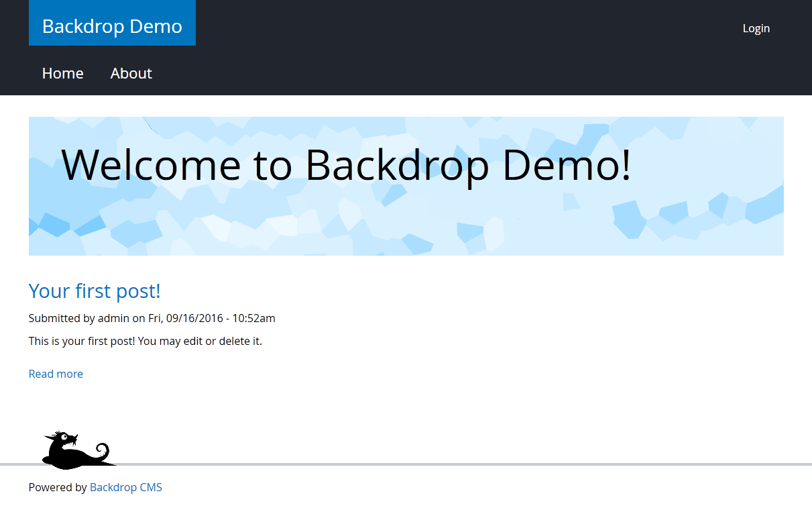Go to the Home menu item
This screenshot has height=514, width=812.
click(x=63, y=73)
